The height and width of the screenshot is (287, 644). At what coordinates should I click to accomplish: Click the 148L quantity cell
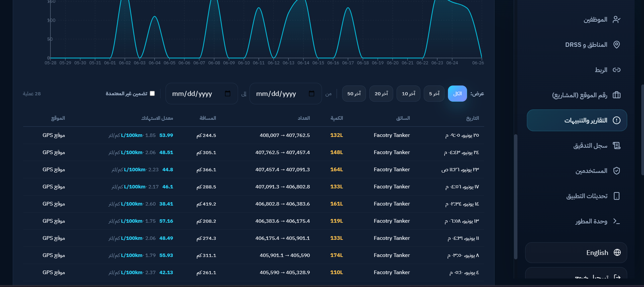pyautogui.click(x=336, y=152)
